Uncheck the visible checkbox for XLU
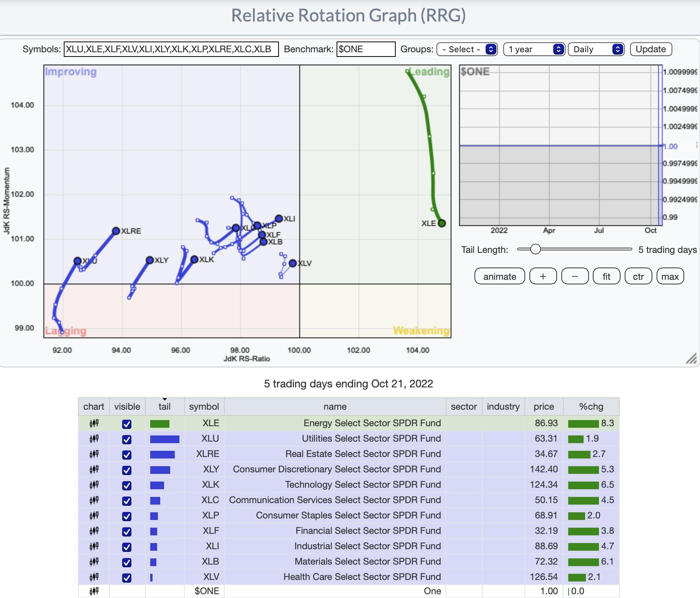The width and height of the screenshot is (700, 598). [127, 439]
